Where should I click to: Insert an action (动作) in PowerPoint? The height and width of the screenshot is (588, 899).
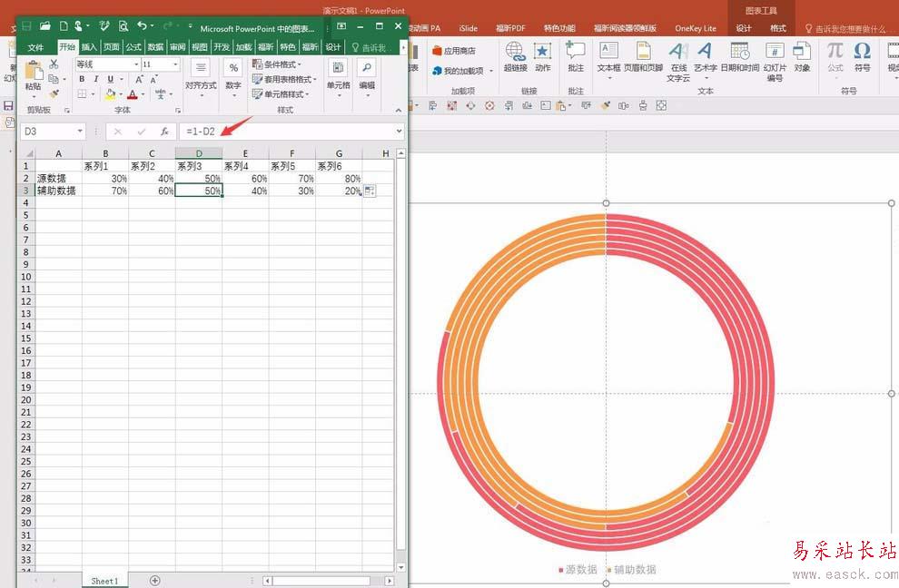(542, 57)
